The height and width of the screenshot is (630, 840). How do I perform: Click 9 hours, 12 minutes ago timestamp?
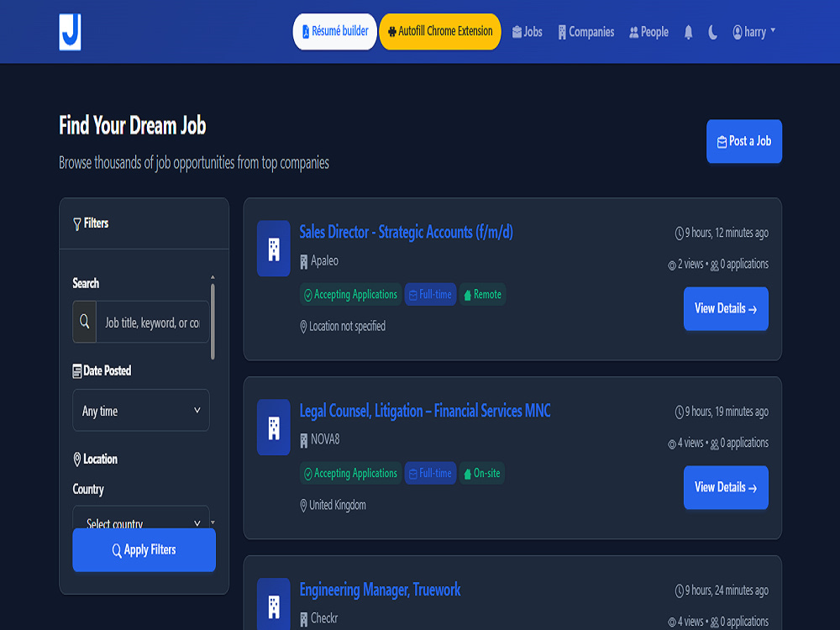pos(722,233)
